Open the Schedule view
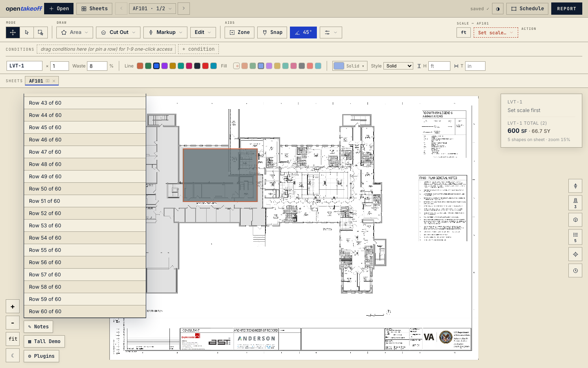The image size is (588, 368). point(527,9)
